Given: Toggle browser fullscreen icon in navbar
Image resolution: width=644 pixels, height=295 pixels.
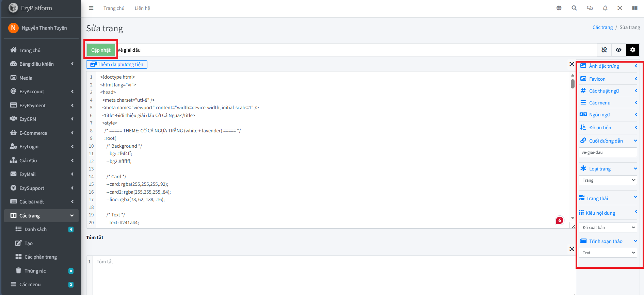Looking at the screenshot, I should (620, 8).
